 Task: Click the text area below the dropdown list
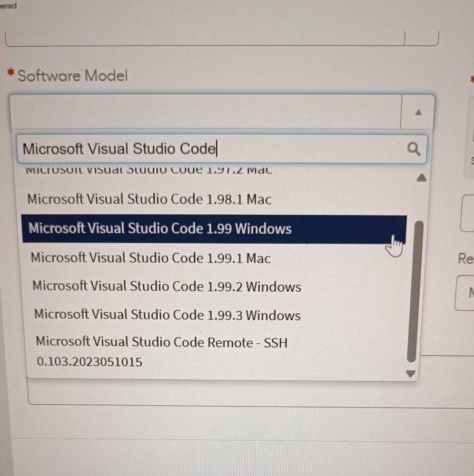point(221,394)
